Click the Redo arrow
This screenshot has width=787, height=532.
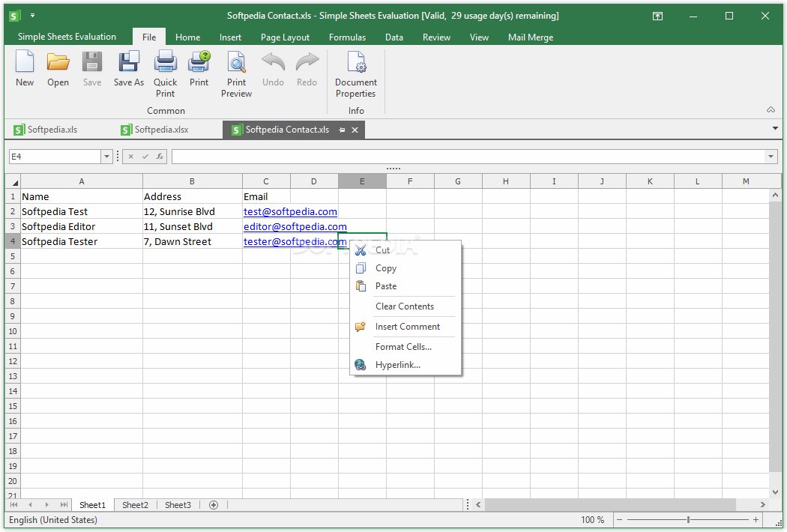point(307,69)
